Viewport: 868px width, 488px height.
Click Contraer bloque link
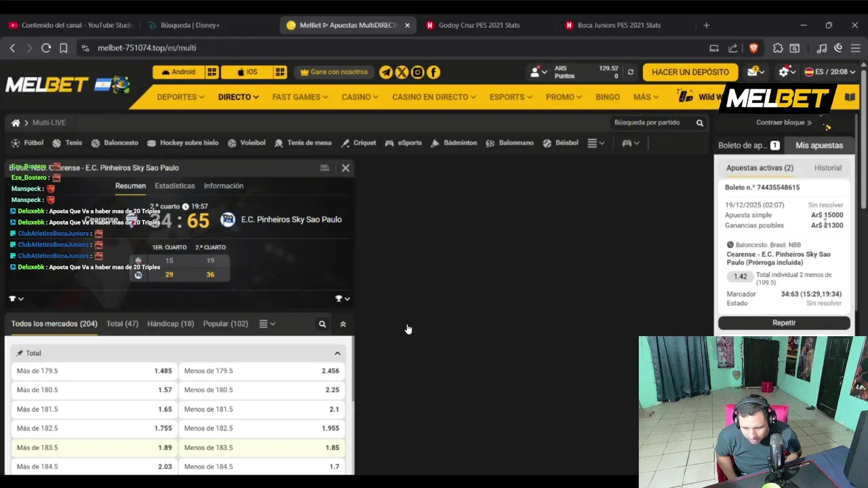(784, 123)
